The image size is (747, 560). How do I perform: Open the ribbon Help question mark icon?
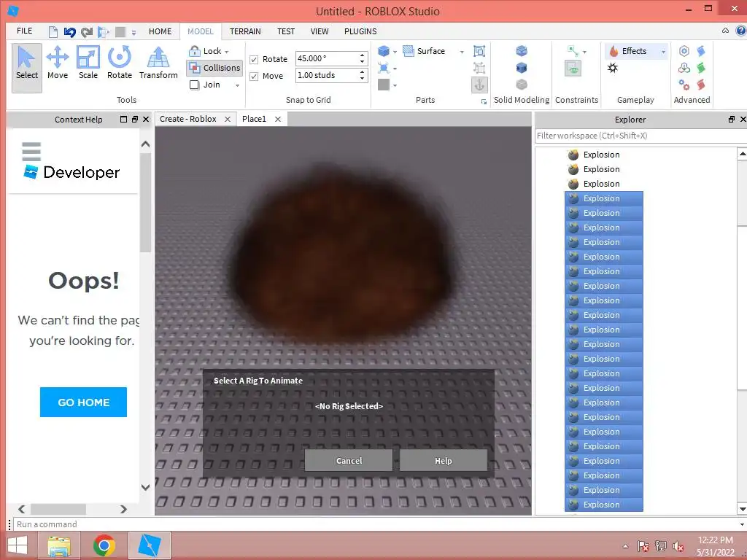pos(741,31)
